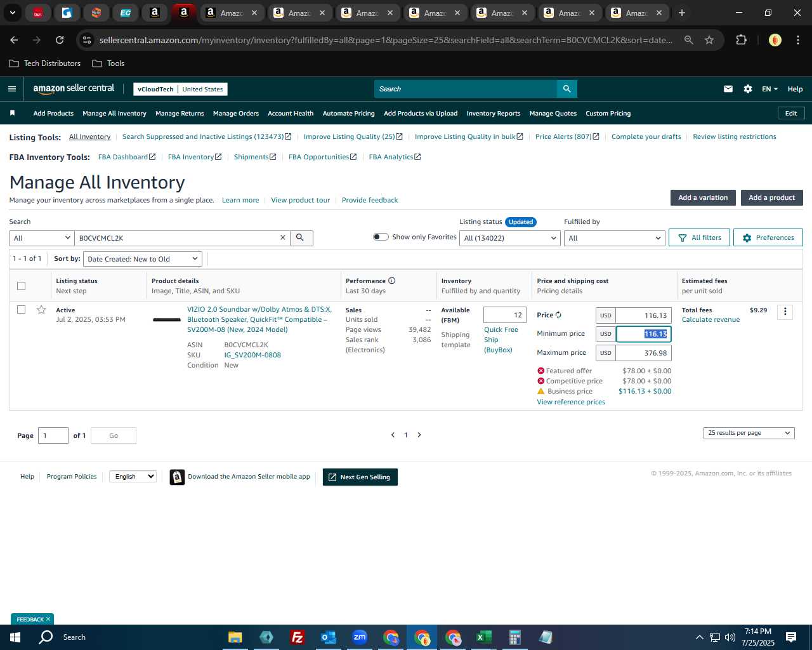Open the Help link in header
Viewport: 812px width, 650px height.
tap(795, 89)
